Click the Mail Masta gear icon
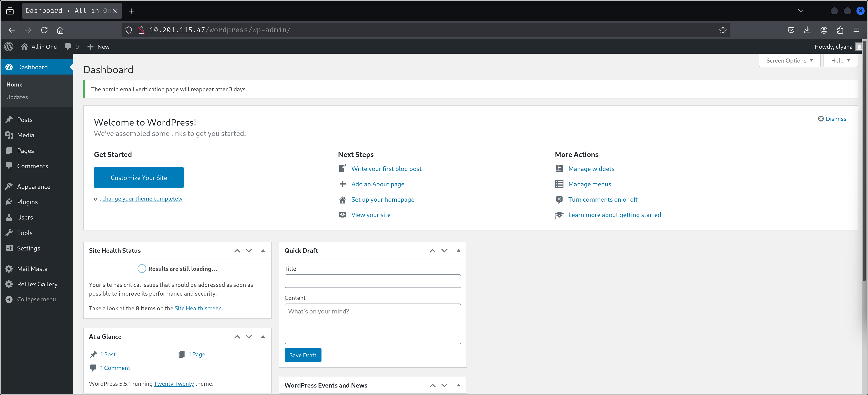This screenshot has height=395, width=868. click(x=9, y=269)
